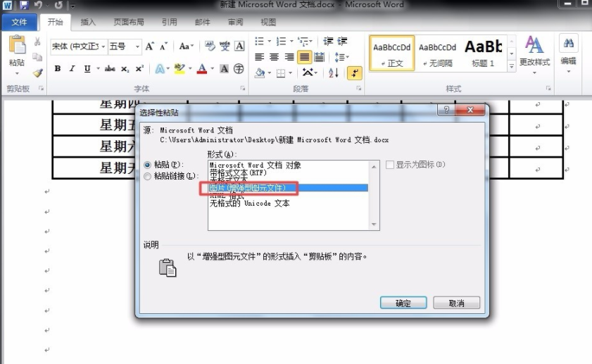The height and width of the screenshot is (364, 592).
Task: Open the font size dropdown
Action: pos(137,46)
